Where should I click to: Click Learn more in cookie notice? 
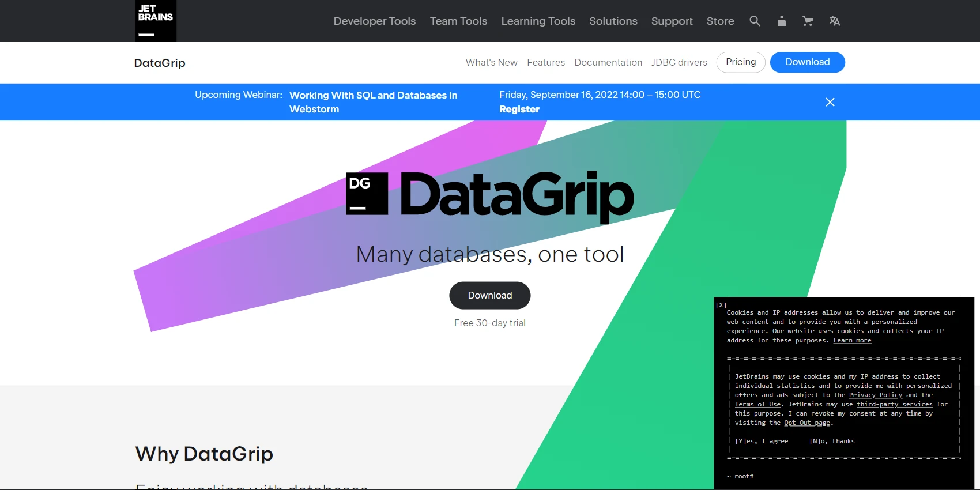[852, 340]
